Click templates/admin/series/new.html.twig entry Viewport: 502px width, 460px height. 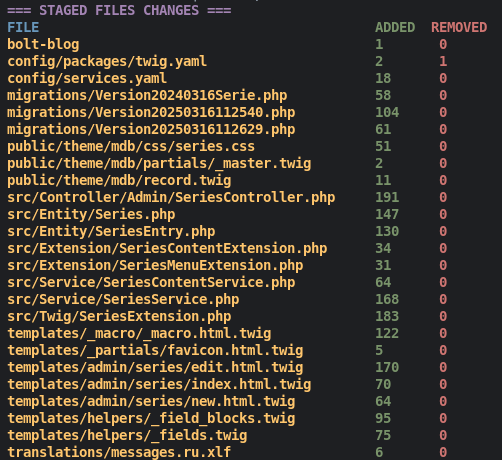[151, 402]
